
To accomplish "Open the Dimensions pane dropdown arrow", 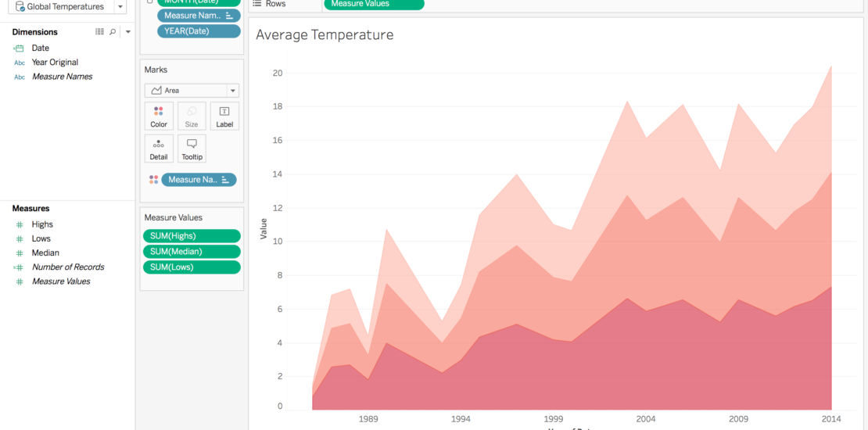I will (128, 32).
